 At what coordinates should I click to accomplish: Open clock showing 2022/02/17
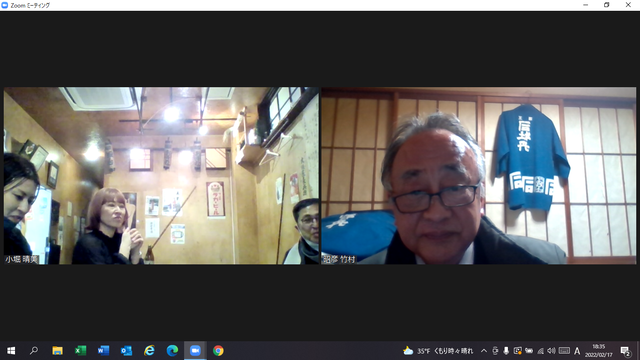(599, 351)
